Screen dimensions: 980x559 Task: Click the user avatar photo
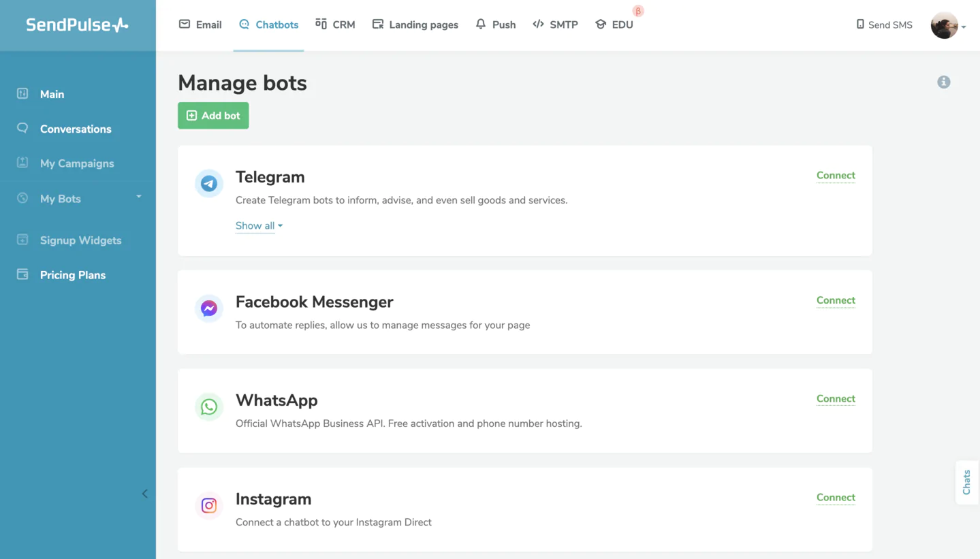[945, 25]
